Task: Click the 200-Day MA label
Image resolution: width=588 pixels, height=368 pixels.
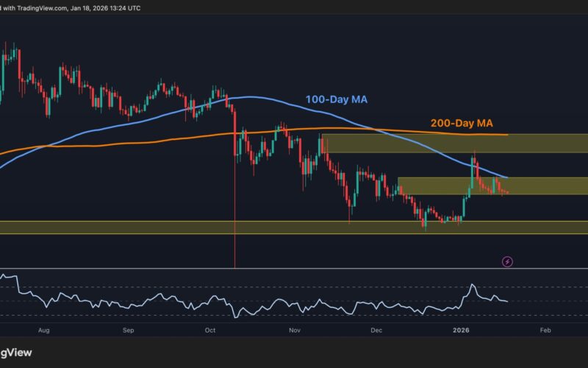Action: [x=461, y=123]
